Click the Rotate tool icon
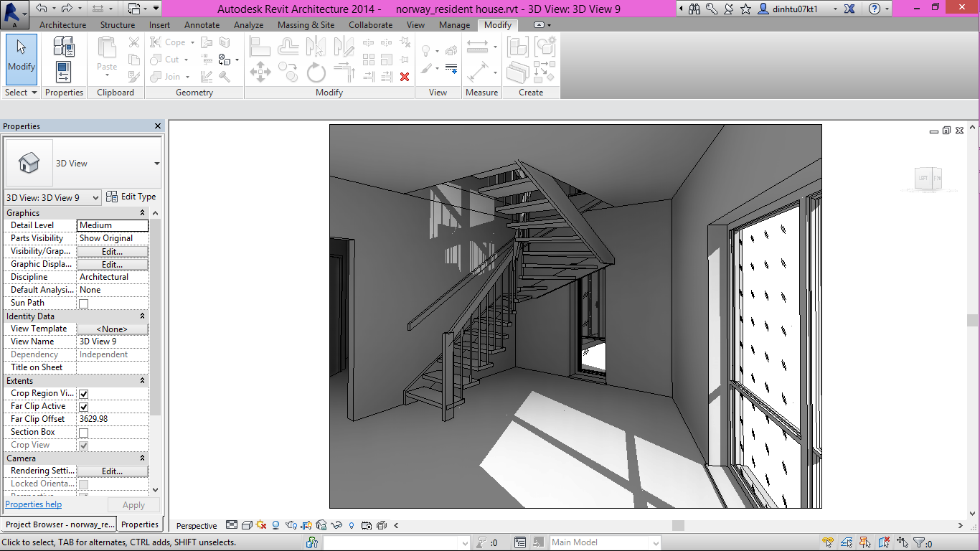The image size is (980, 551). tap(316, 72)
